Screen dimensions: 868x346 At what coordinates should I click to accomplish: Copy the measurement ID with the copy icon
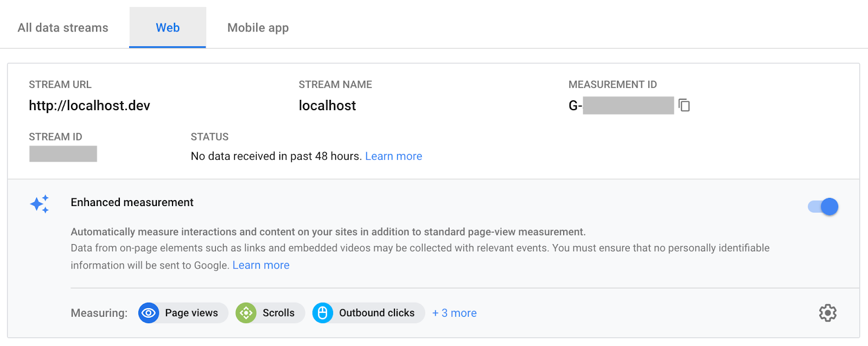[x=685, y=105]
